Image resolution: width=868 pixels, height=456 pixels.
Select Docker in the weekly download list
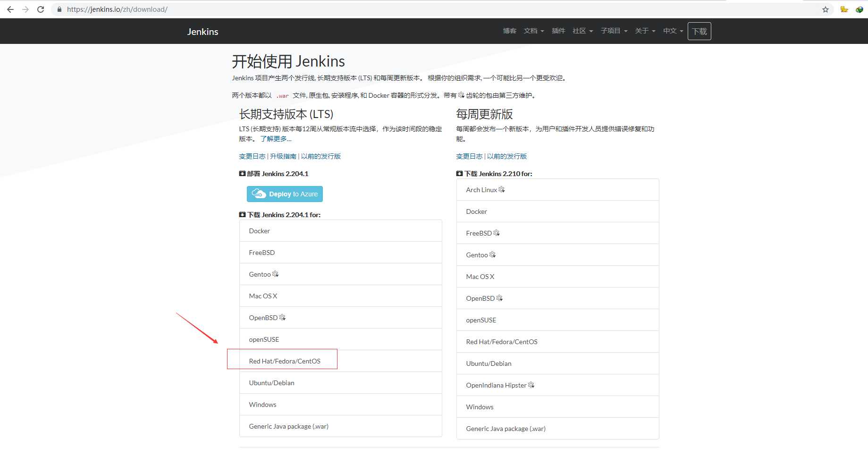click(x=558, y=211)
